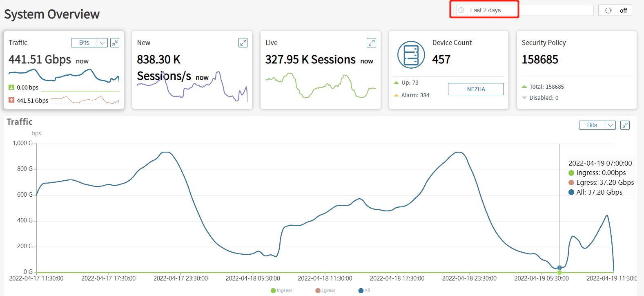Expand the New Sessions card
This screenshot has width=644, height=296.
tap(243, 43)
